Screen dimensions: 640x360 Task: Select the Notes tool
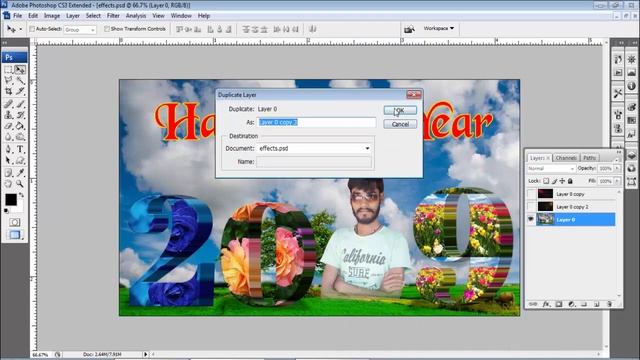9,173
